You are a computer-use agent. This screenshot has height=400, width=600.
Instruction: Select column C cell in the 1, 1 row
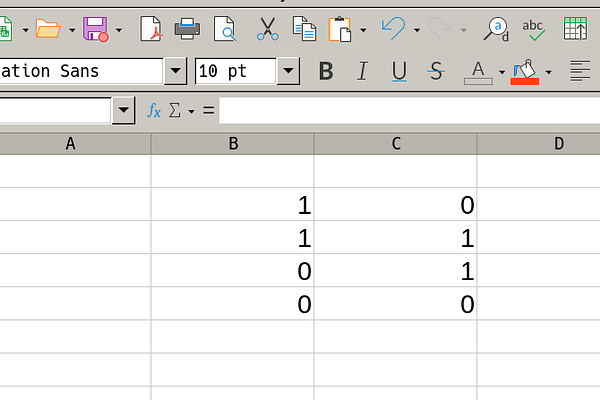[395, 237]
